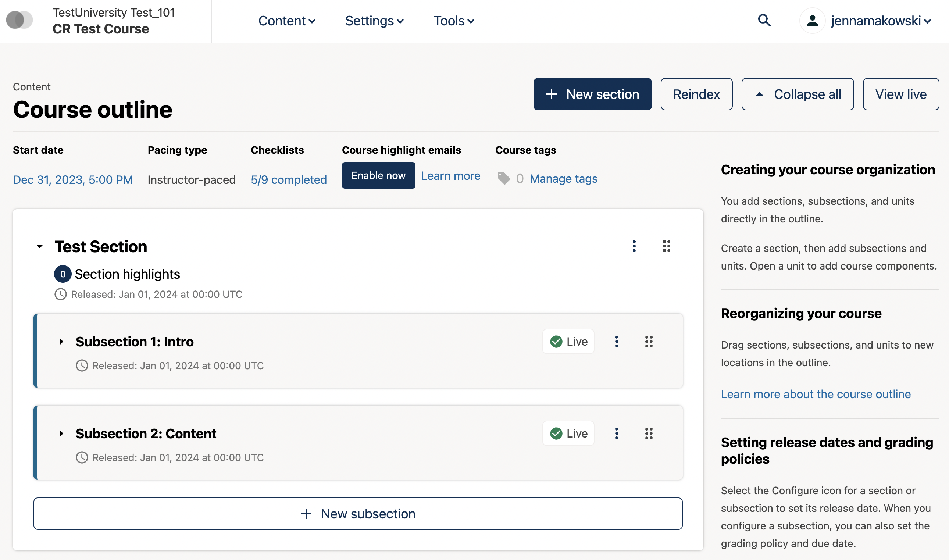
Task: Click Subsection 2: Content drag handle
Action: pos(649,433)
